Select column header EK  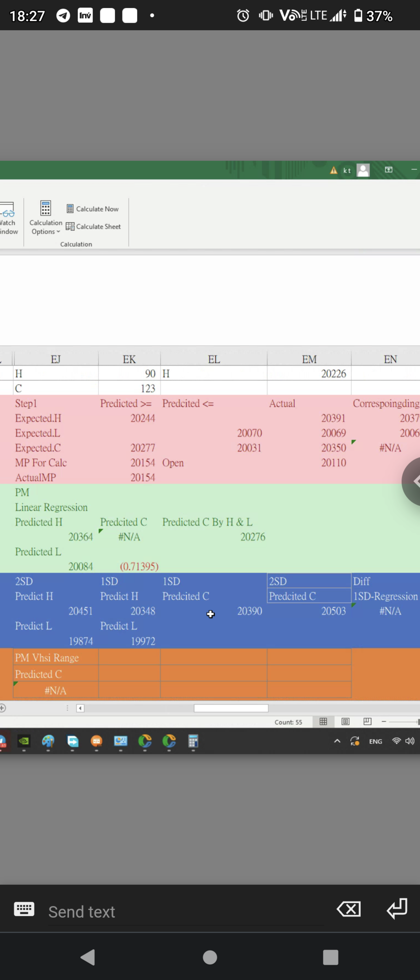point(129,359)
